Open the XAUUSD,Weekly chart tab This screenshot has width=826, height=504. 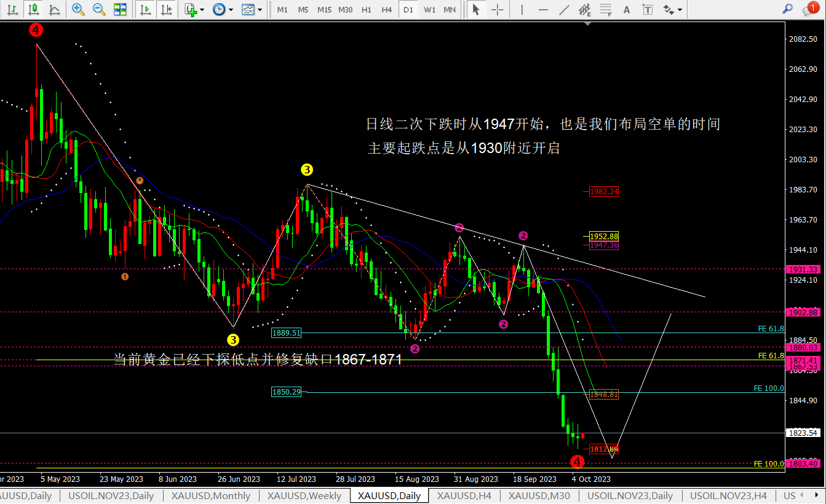click(304, 496)
